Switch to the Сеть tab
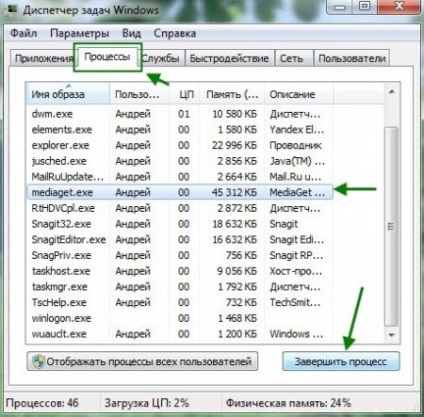This screenshot has height=417, width=424. pyautogui.click(x=292, y=58)
